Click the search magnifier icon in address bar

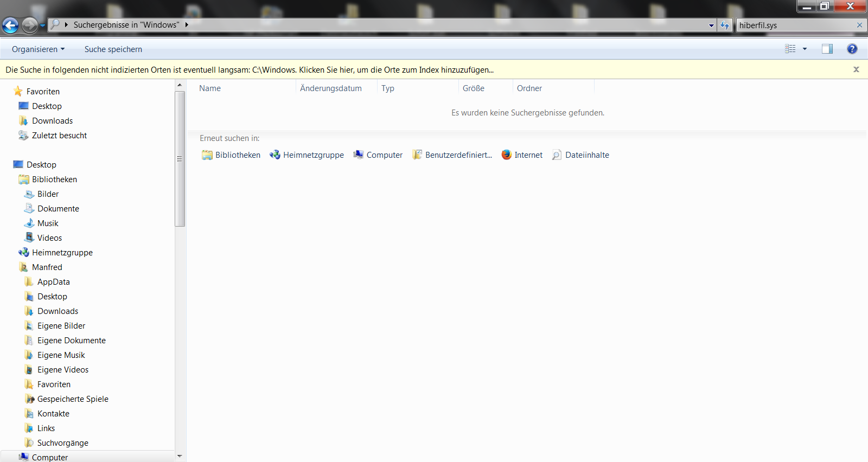55,24
